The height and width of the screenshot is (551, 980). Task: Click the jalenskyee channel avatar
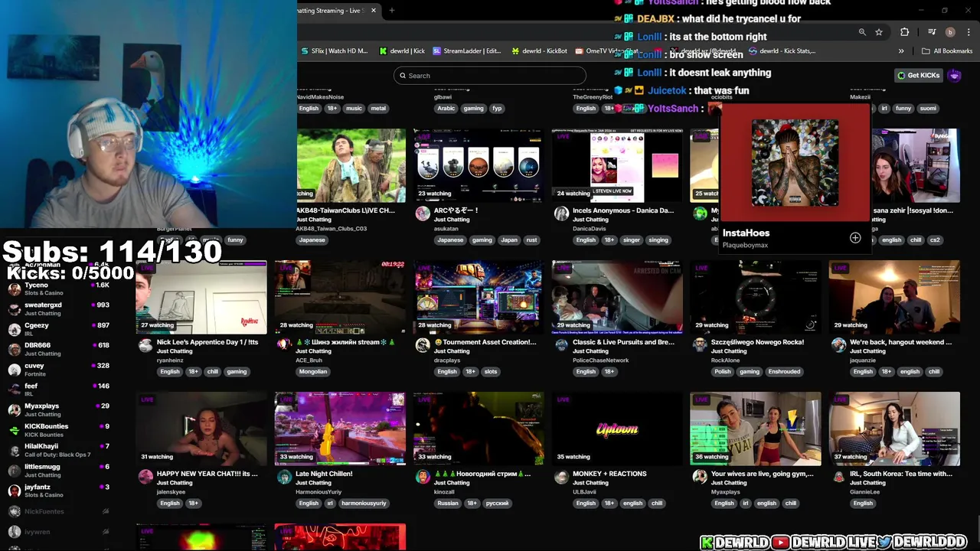point(145,477)
